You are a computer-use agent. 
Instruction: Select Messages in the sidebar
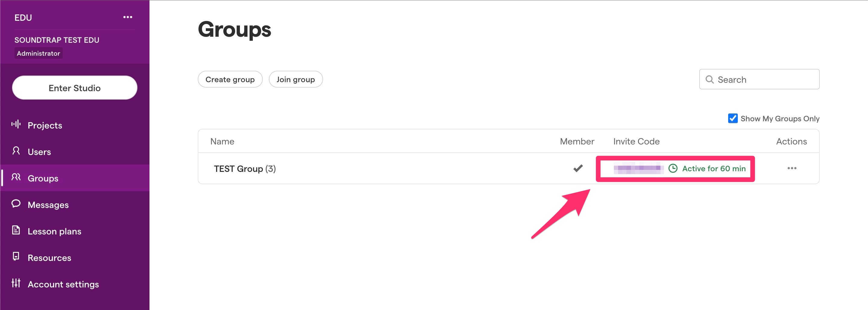tap(48, 204)
